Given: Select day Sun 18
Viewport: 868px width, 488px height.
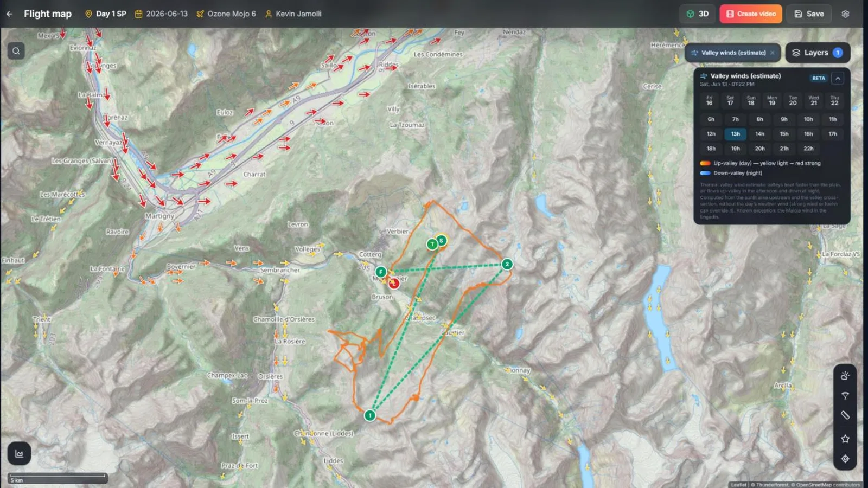Looking at the screenshot, I should click(x=751, y=101).
